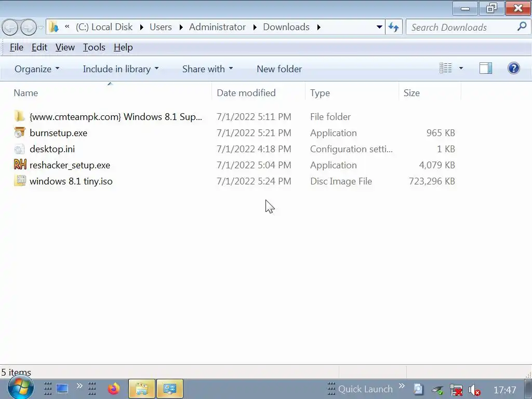Viewport: 532px width, 399px height.
Task: Expand the Quick Launch chevron
Action: (x=402, y=386)
